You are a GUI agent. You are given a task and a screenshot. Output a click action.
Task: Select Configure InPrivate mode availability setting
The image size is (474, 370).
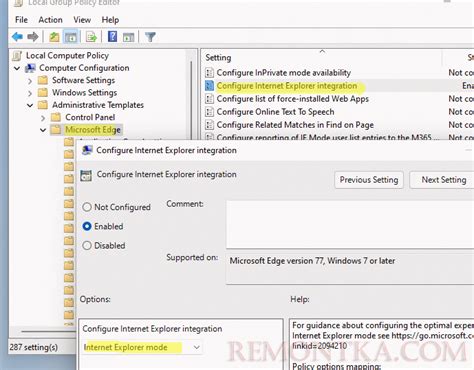point(284,73)
